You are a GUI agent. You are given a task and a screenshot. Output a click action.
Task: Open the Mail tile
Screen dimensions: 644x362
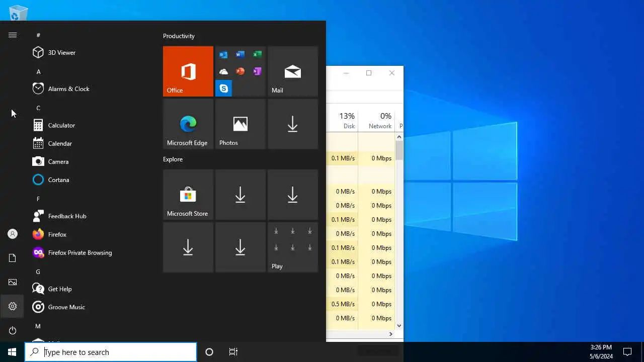(x=293, y=71)
